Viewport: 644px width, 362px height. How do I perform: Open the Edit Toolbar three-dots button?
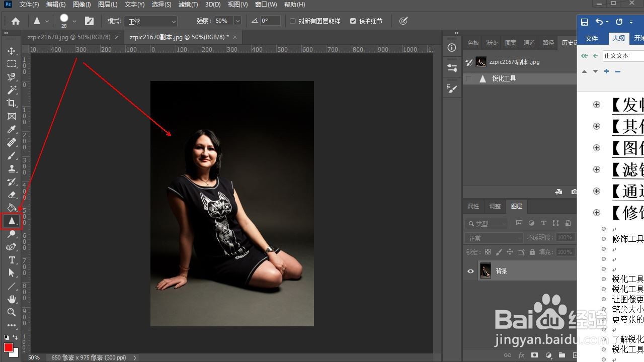(x=12, y=325)
